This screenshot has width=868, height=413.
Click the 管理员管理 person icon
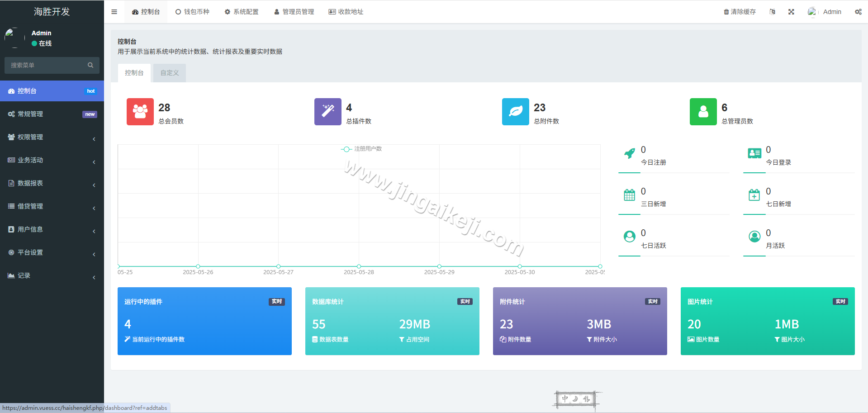[276, 11]
